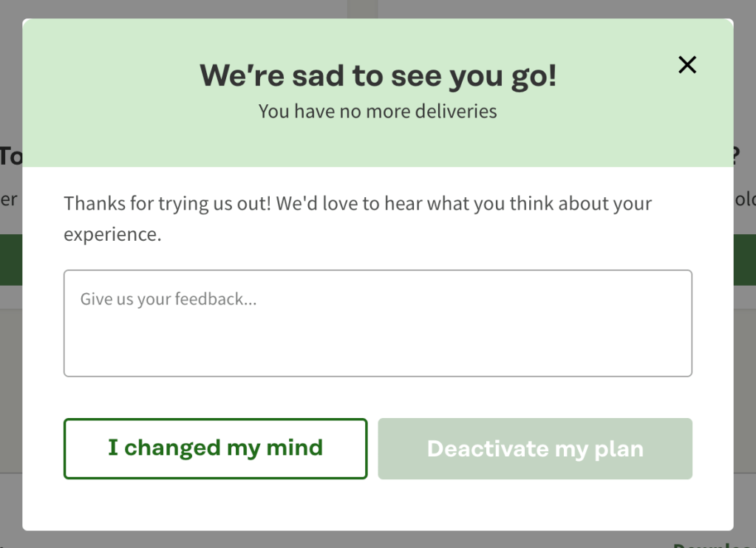Click the 'I changed my mind' button
Image resolution: width=756 pixels, height=548 pixels.
point(215,448)
